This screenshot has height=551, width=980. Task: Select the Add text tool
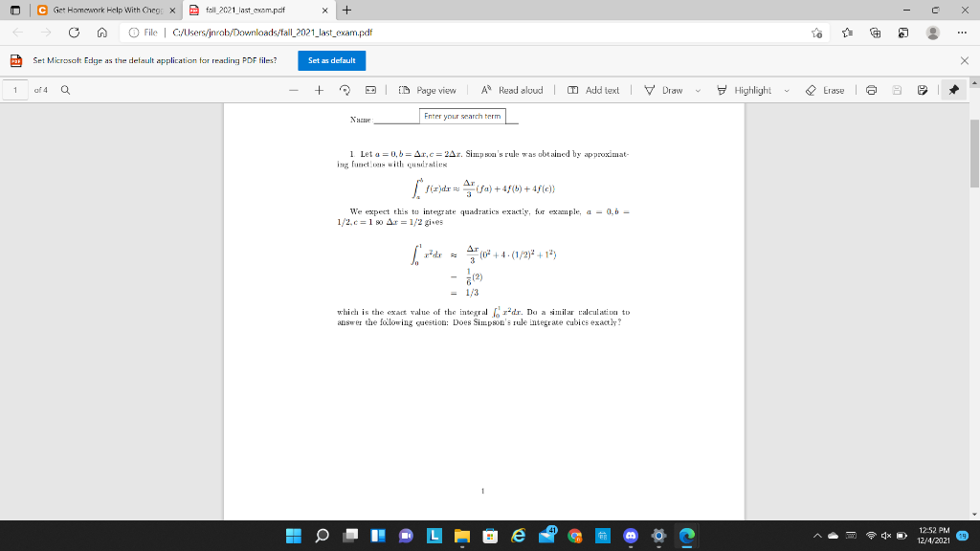click(593, 90)
